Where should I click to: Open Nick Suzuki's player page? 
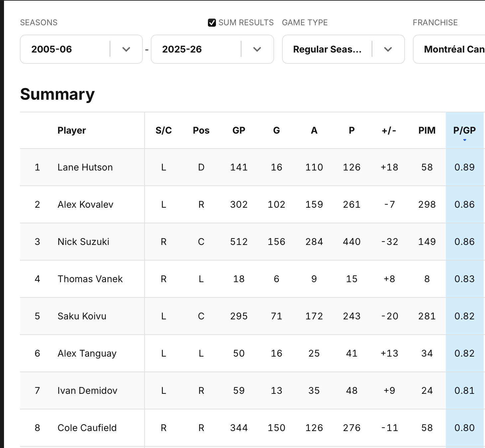click(83, 242)
